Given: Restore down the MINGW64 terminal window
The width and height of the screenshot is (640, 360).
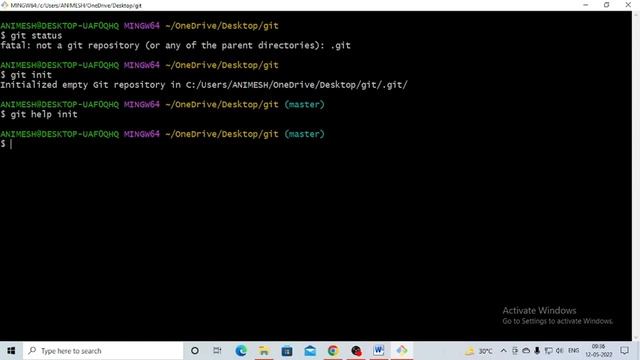Looking at the screenshot, I should tap(607, 5).
